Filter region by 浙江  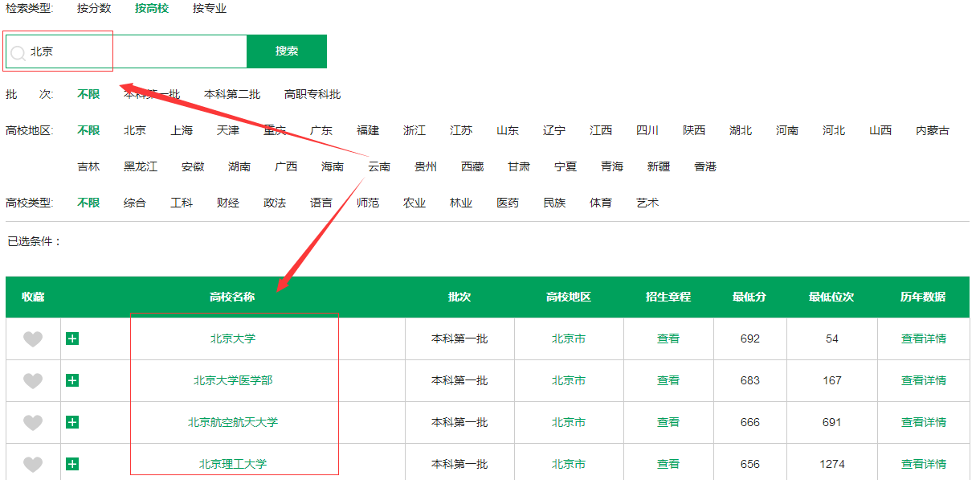[x=414, y=130]
